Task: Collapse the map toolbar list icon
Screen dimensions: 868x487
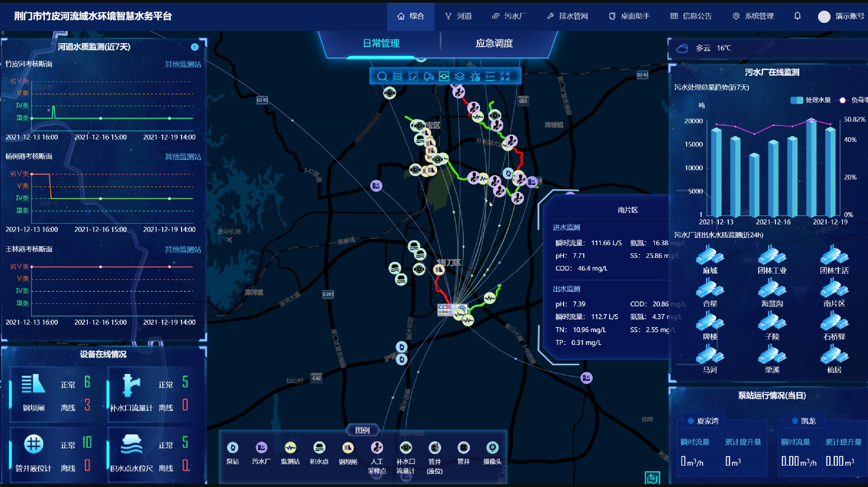Action: [x=490, y=77]
